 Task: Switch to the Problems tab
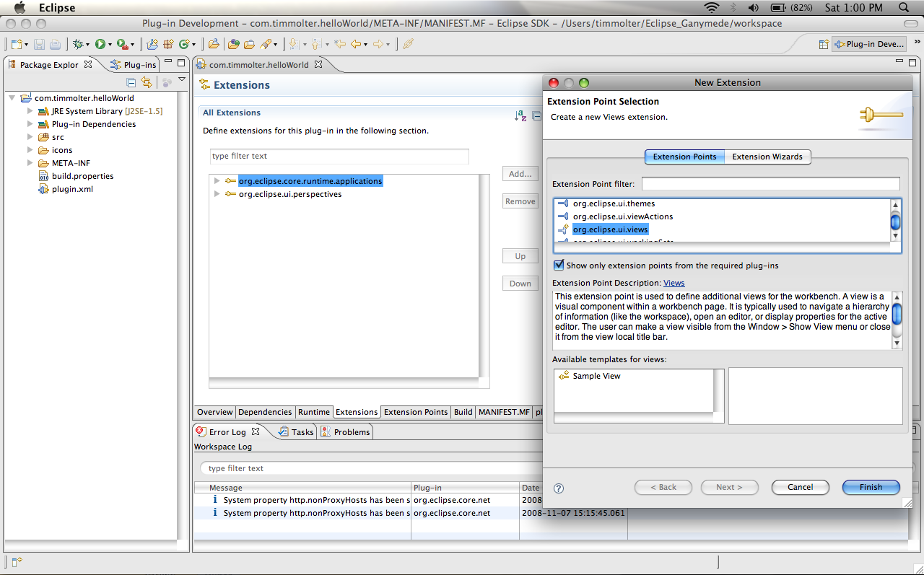point(345,432)
